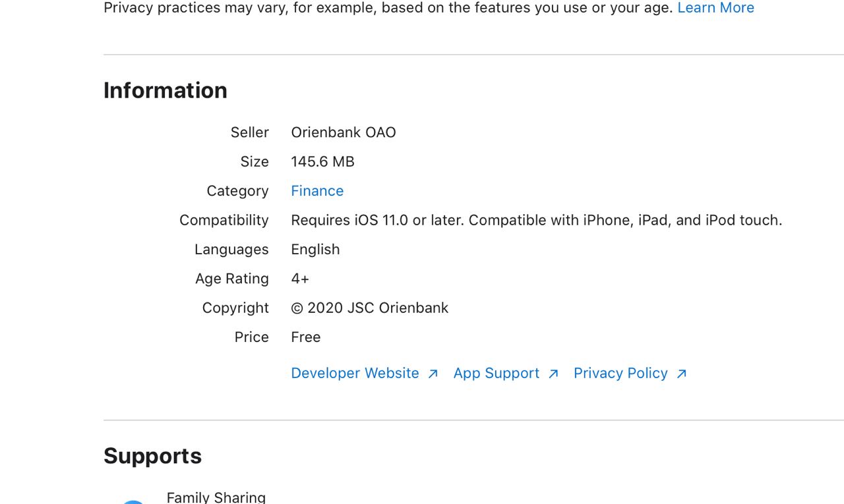The height and width of the screenshot is (504, 844).
Task: Click the Size label
Action: [x=255, y=162]
